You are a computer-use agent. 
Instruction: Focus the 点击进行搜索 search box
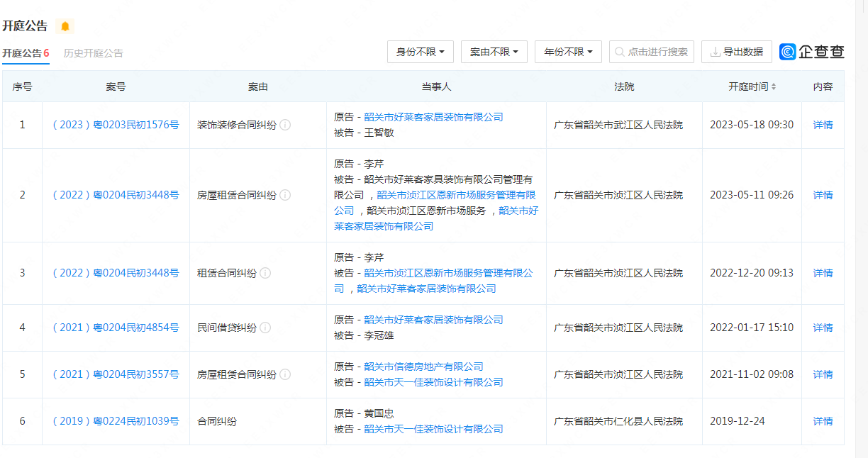[652, 52]
